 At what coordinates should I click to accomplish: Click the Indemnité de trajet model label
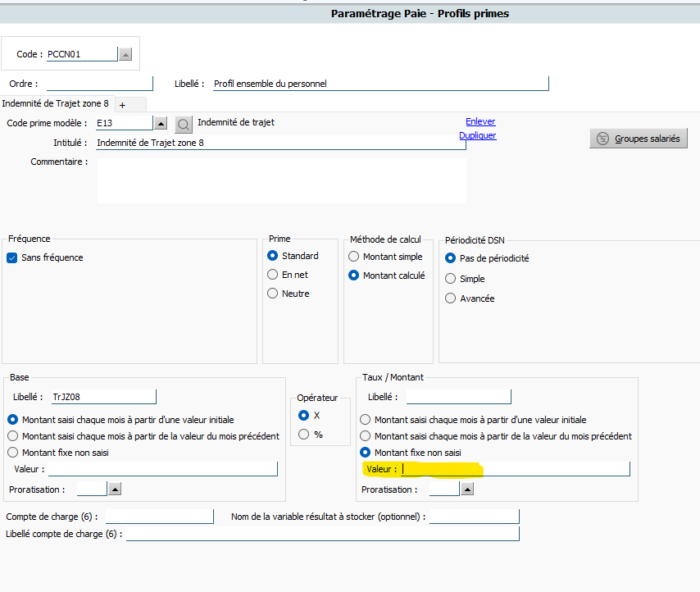236,122
